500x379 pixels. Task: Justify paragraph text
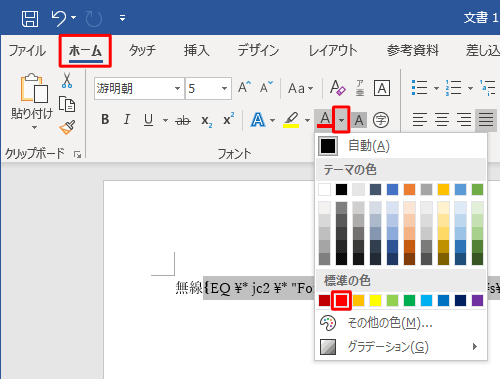[x=486, y=120]
